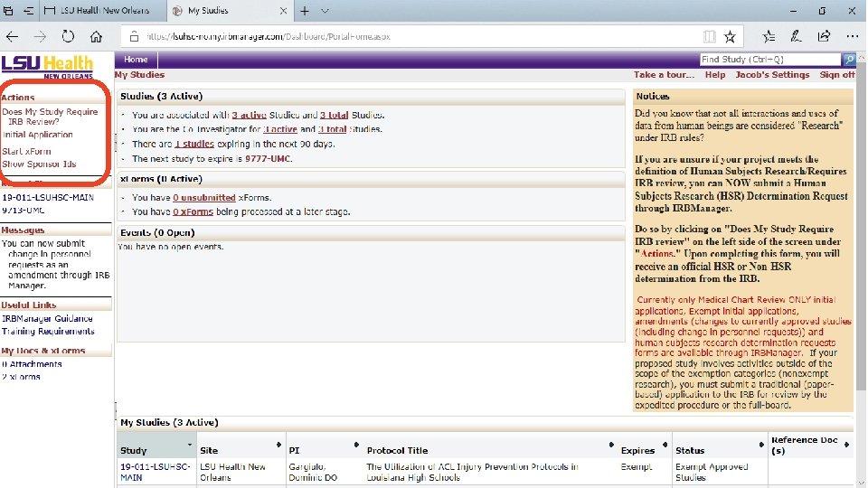Click Show Sponsor Ids
The width and height of the screenshot is (868, 488).
(39, 164)
